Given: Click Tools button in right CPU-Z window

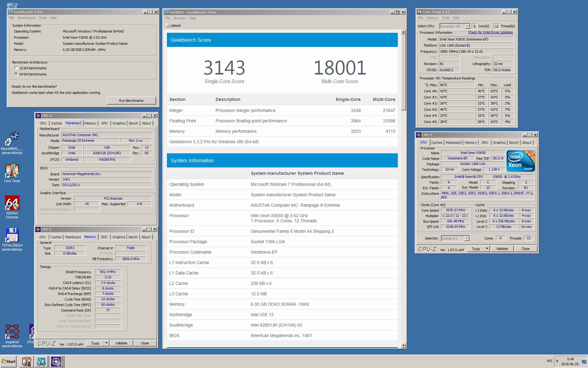Looking at the screenshot, I should coord(476,249).
